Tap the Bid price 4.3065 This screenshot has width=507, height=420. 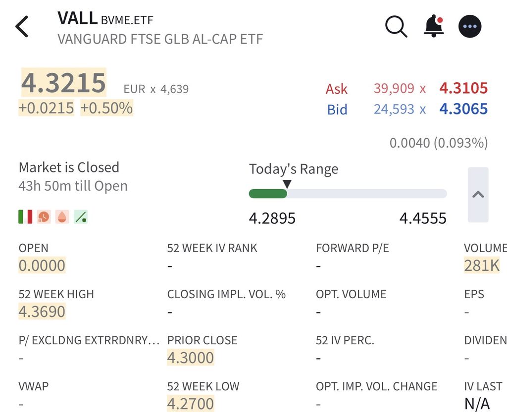pos(463,109)
